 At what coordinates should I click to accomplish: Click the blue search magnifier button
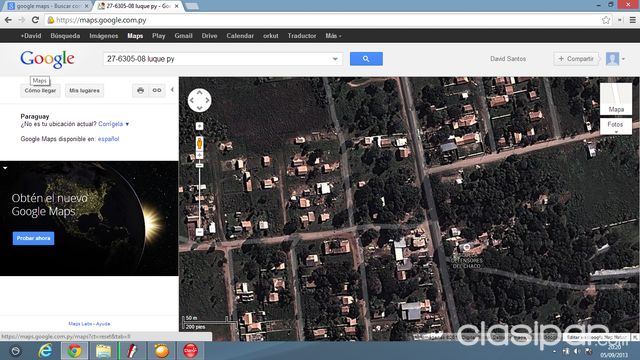click(366, 59)
